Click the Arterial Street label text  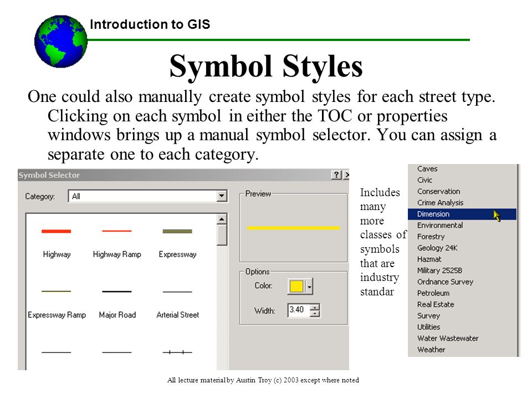[x=178, y=315]
